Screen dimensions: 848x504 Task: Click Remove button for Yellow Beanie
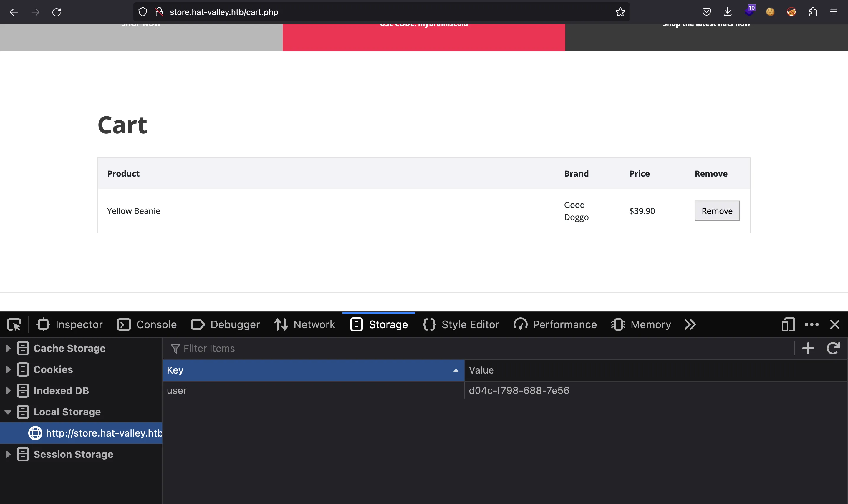click(x=717, y=210)
